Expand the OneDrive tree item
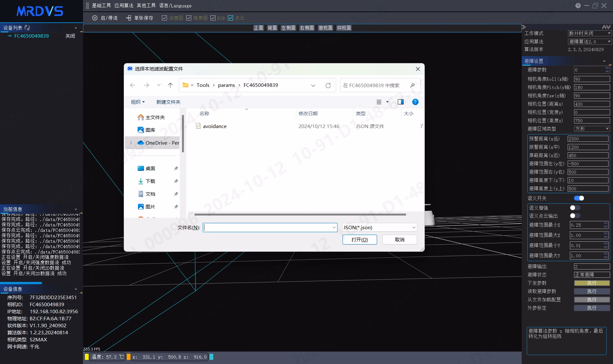613x364 pixels. [131, 143]
